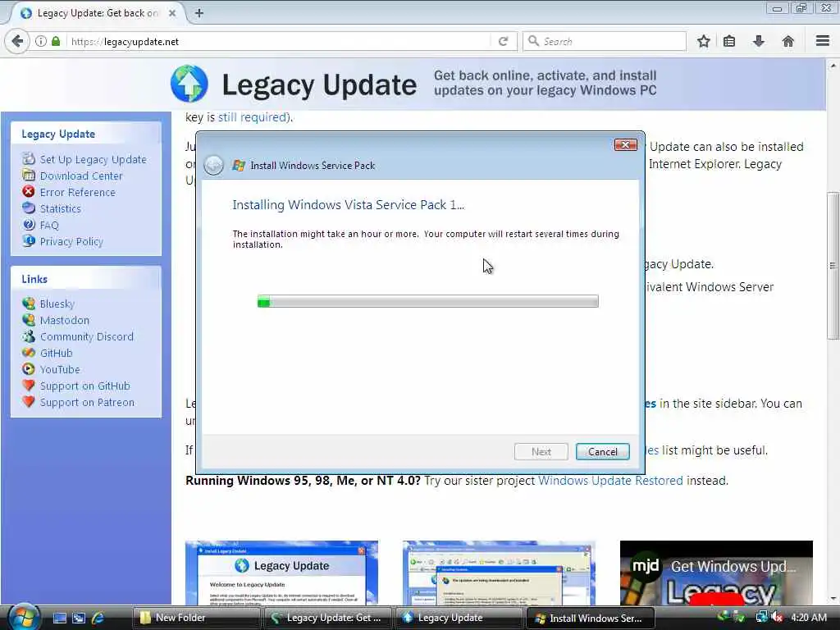This screenshot has width=840, height=630.
Task: Open Error Reference sidebar link
Action: pyautogui.click(x=77, y=192)
